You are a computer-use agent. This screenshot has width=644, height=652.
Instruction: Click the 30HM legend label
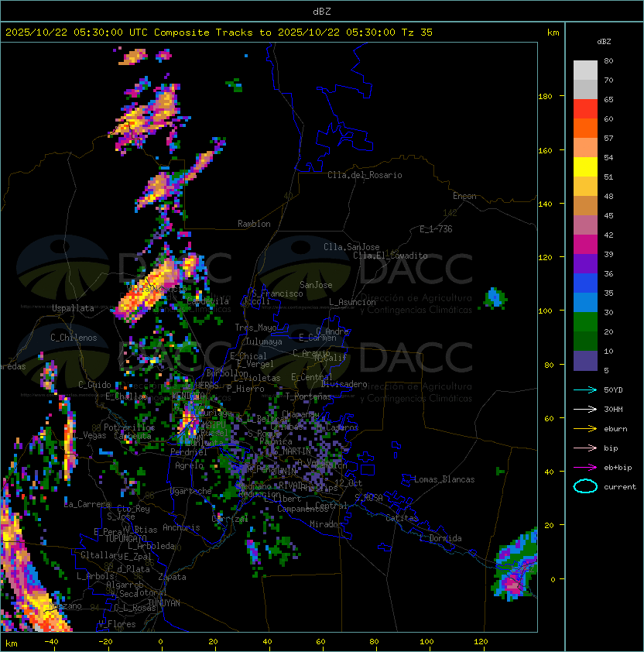(x=613, y=409)
